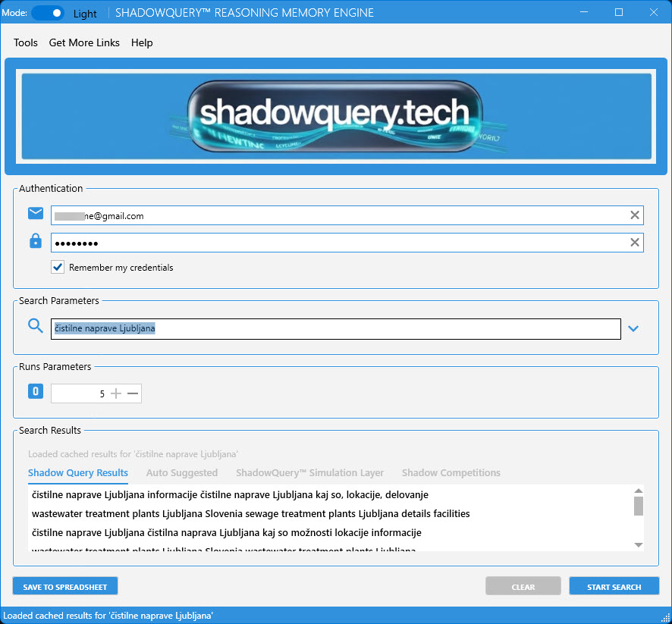Viewport: 672px width, 624px height.
Task: Click the results scrollbar up arrow
Action: [x=639, y=491]
